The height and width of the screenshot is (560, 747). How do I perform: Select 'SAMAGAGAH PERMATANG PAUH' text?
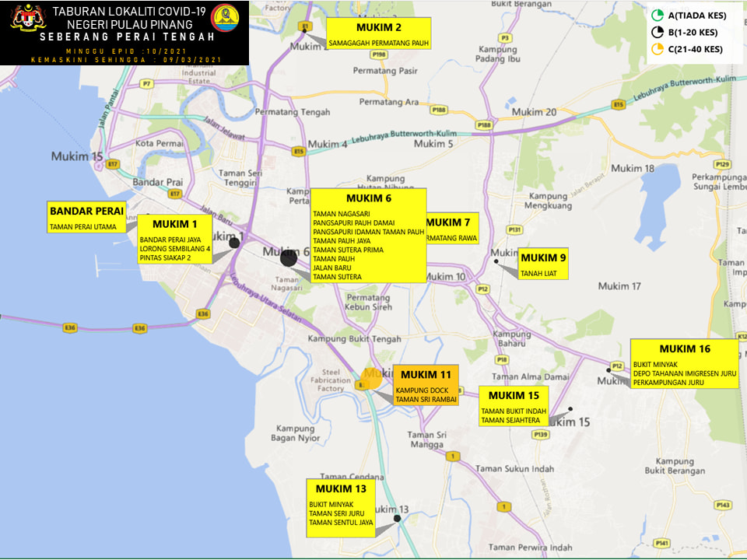pyautogui.click(x=379, y=44)
